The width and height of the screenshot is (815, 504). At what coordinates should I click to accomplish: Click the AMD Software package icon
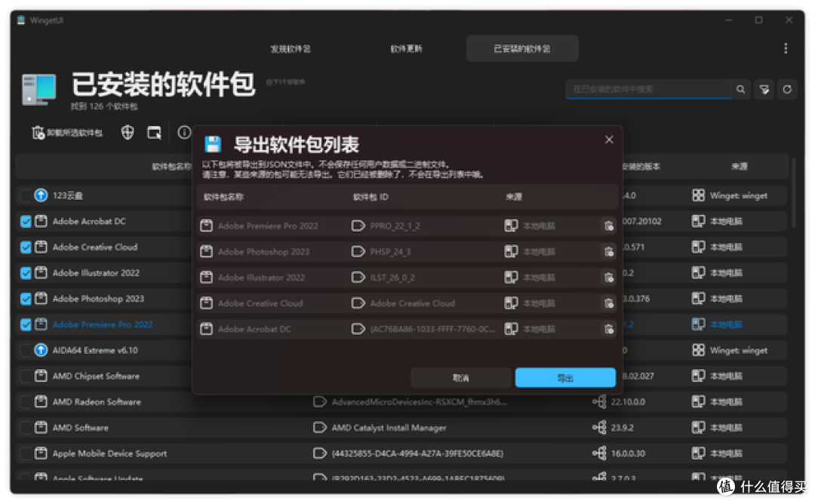click(41, 428)
